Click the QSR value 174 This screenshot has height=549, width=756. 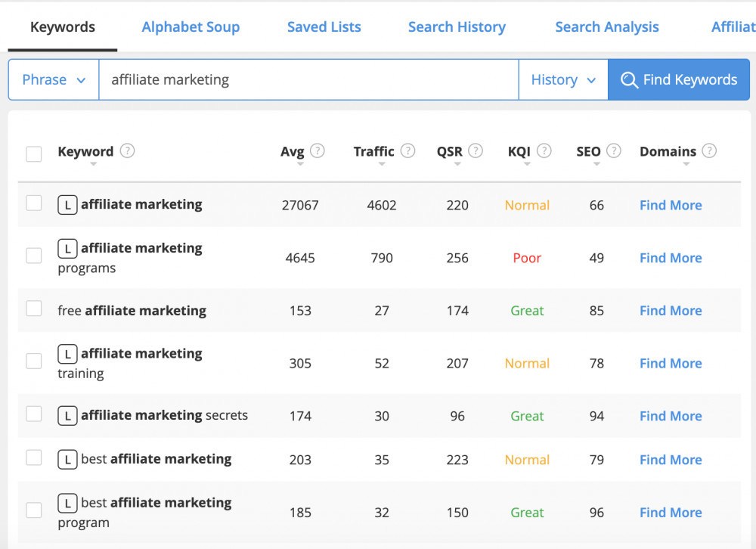457,311
